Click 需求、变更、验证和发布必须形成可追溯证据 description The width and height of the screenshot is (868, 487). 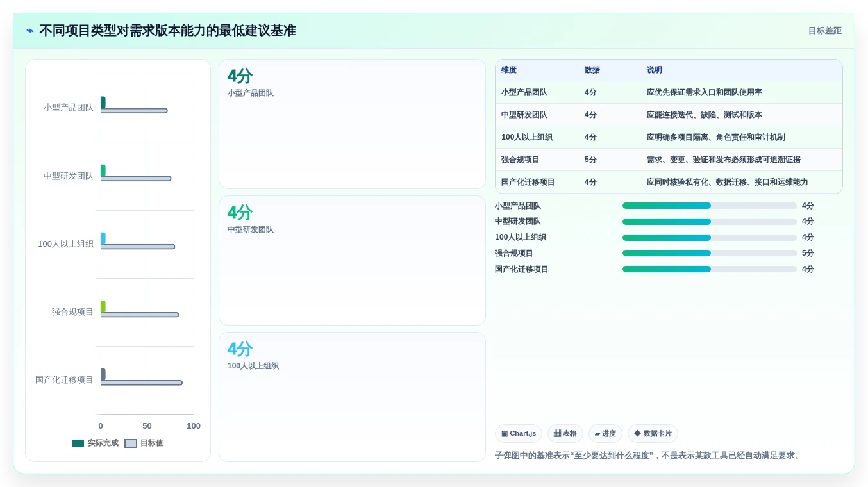coord(724,160)
